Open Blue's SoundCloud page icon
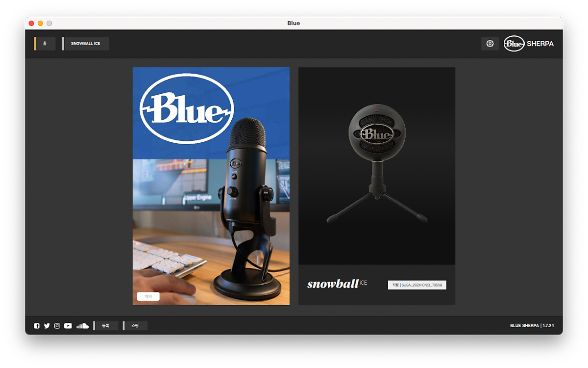This screenshot has height=368, width=588. tap(82, 326)
